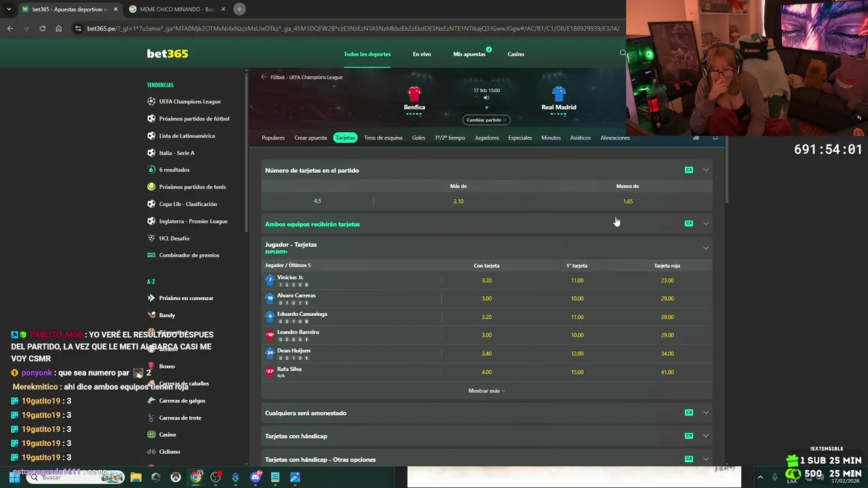Click the browser address bar
Image resolution: width=868 pixels, height=488 pixels.
(349, 28)
